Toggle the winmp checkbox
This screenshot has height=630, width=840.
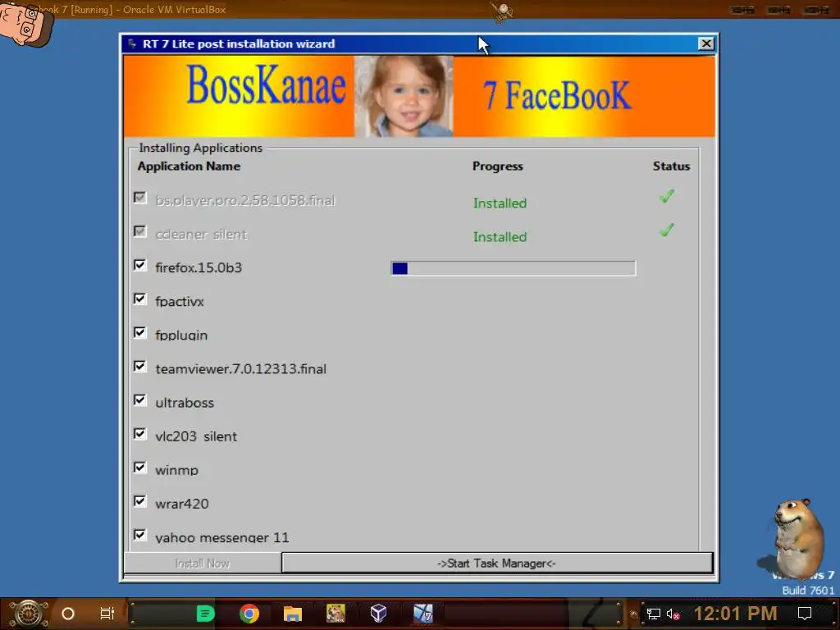coord(139,468)
